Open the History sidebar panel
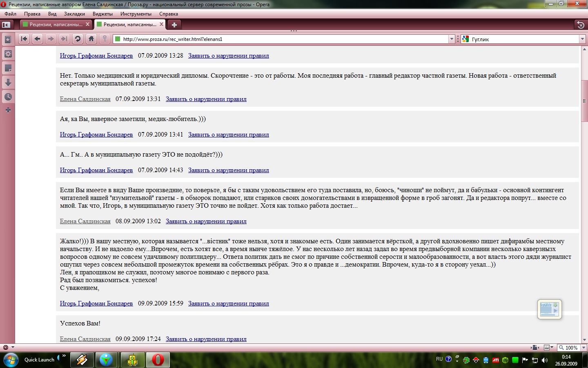Image resolution: width=588 pixels, height=368 pixels. (x=8, y=97)
